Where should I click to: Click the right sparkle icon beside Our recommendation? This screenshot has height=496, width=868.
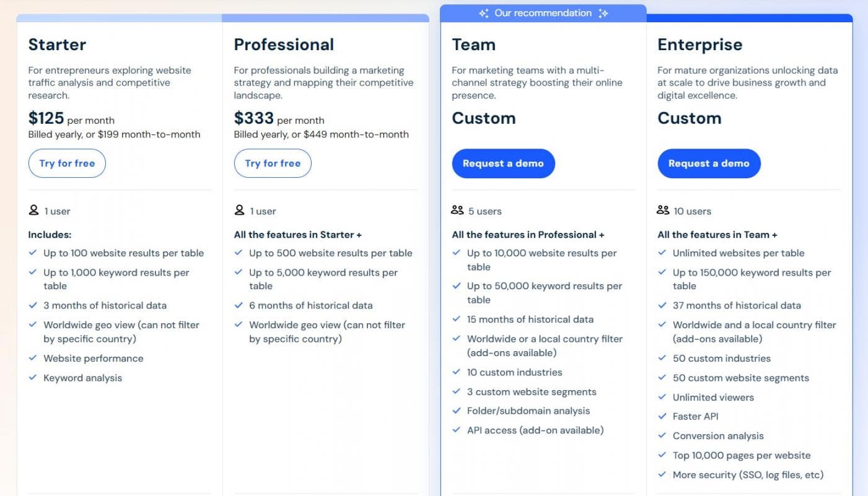point(603,14)
